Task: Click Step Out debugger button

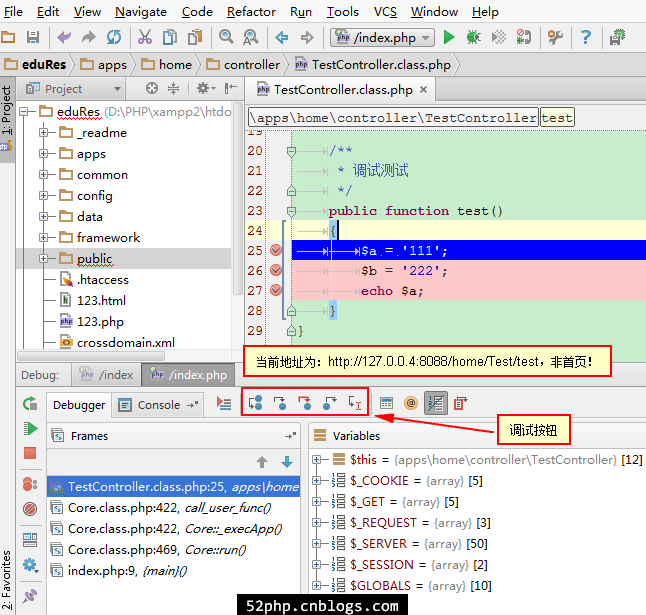Action: [x=330, y=402]
